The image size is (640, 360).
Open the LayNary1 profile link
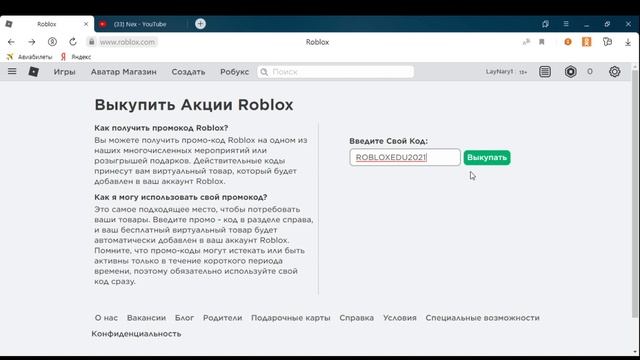(x=499, y=71)
